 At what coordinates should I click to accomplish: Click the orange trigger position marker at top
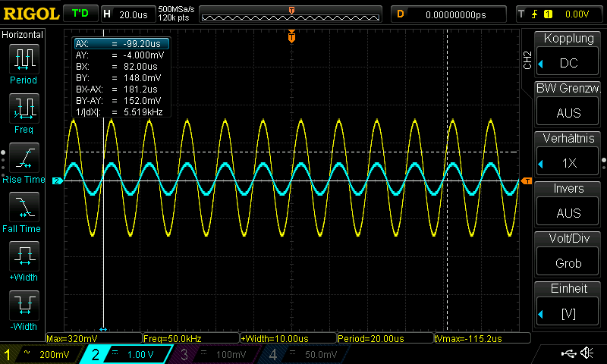point(291,36)
